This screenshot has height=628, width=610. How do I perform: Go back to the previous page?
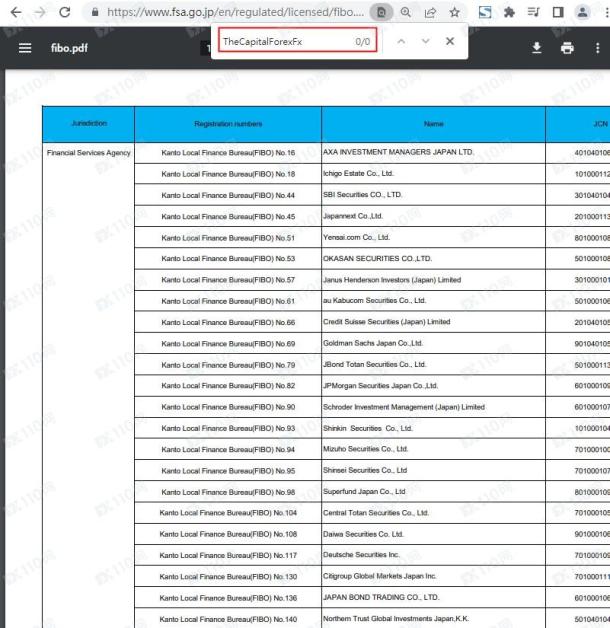pos(16,12)
